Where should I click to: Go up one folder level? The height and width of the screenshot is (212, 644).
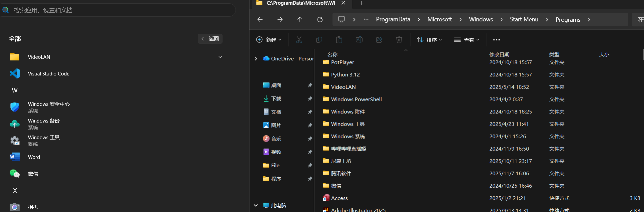300,19
